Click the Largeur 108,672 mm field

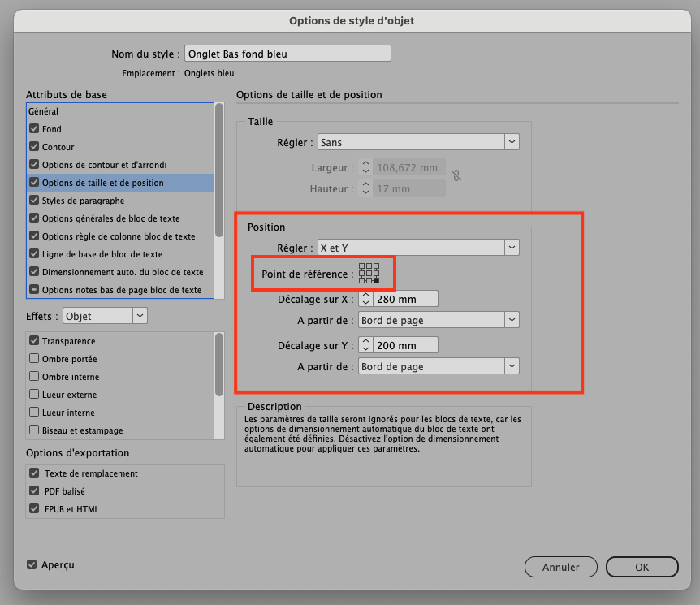pos(409,167)
